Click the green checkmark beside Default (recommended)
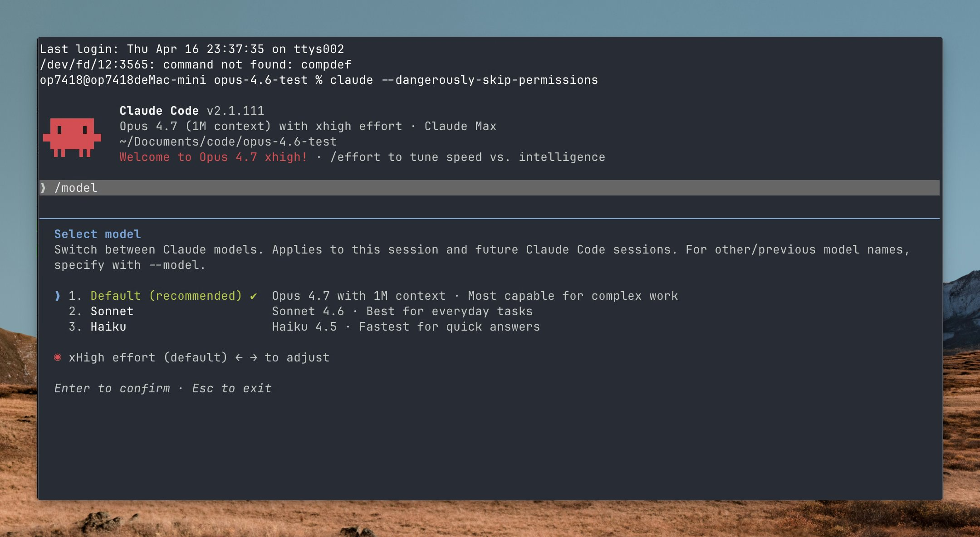 pos(254,296)
